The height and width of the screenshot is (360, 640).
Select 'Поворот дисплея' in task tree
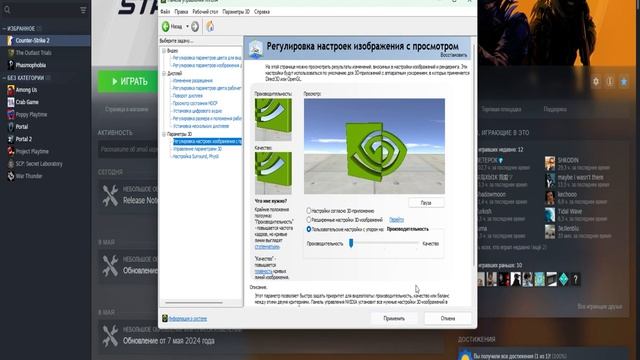coord(188,96)
